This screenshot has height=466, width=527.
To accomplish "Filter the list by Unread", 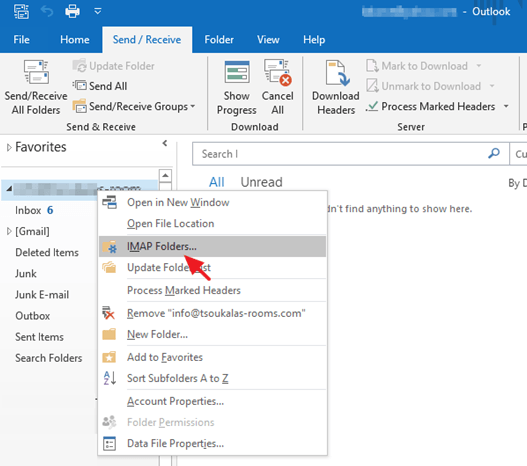I will coord(261,182).
